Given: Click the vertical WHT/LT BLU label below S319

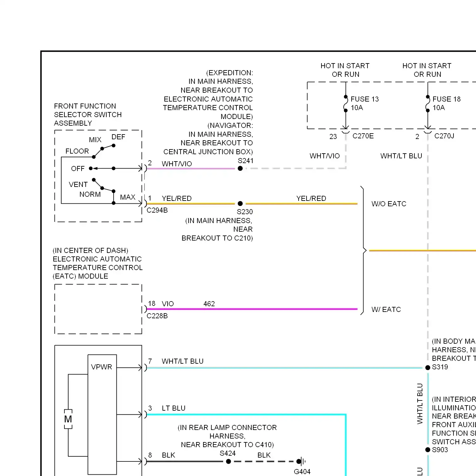Looking at the screenshot, I should click(x=420, y=404).
